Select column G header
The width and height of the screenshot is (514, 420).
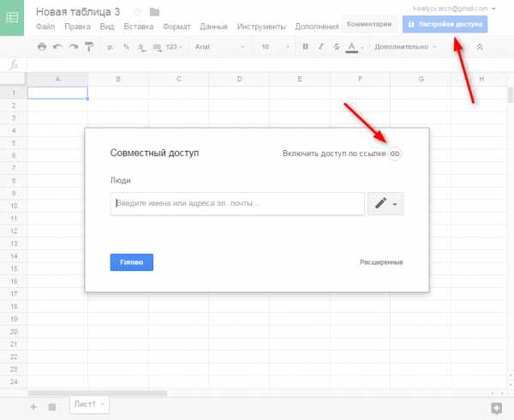point(421,79)
